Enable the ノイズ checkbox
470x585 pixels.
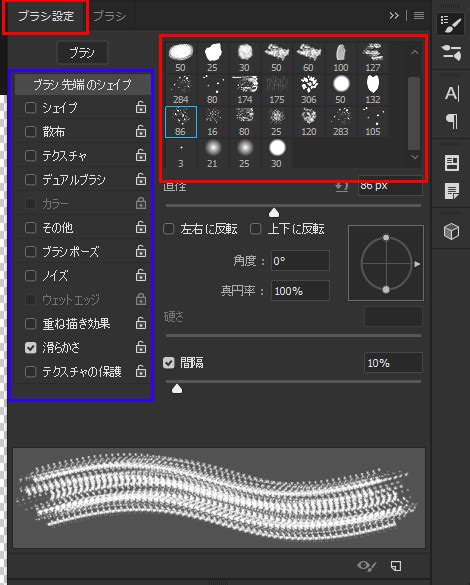coord(30,276)
